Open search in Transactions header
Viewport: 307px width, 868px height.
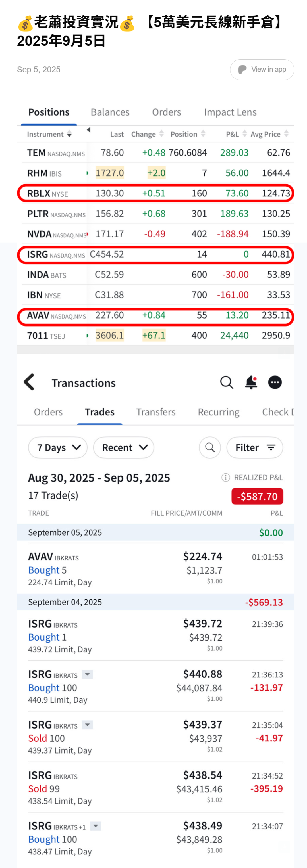(x=226, y=382)
